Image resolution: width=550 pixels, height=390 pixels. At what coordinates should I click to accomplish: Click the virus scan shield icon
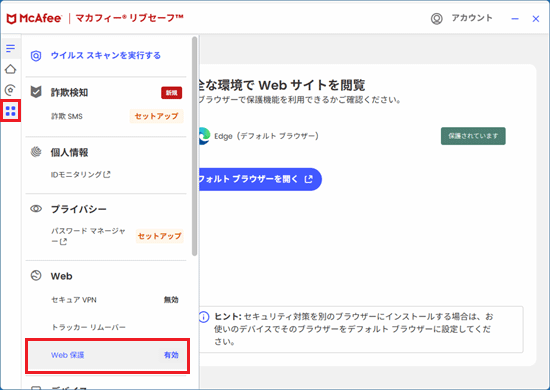click(36, 56)
